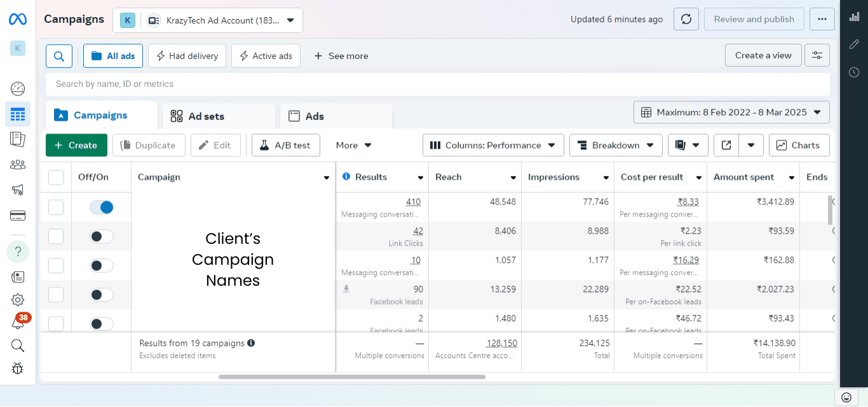The height and width of the screenshot is (407, 868).
Task: Open Help question mark icon
Action: pos(18,251)
